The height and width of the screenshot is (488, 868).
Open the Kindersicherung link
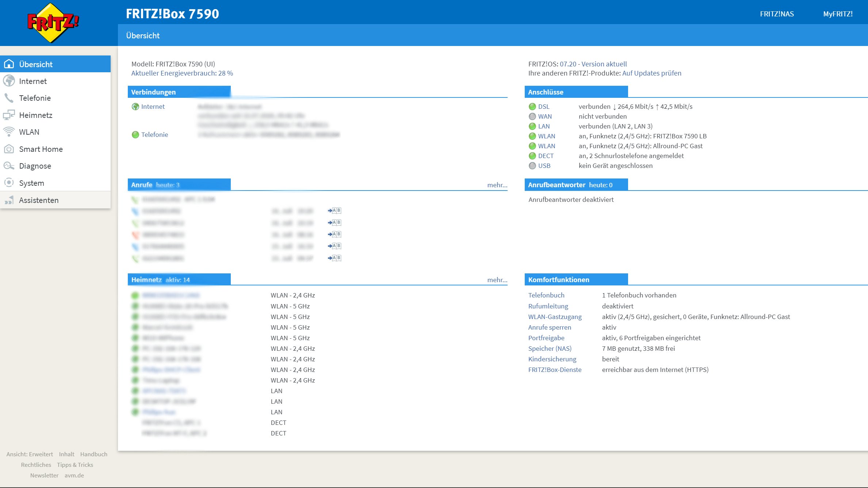coord(552,359)
